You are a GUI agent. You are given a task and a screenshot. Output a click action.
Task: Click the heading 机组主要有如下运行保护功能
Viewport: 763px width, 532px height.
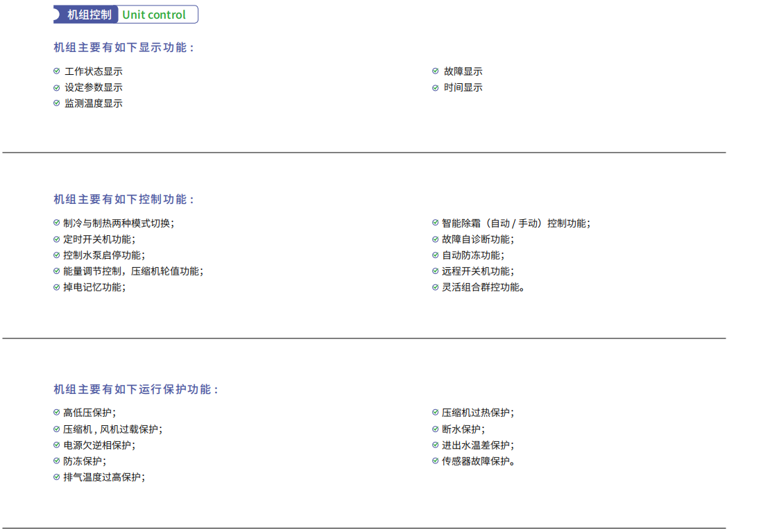136,390
